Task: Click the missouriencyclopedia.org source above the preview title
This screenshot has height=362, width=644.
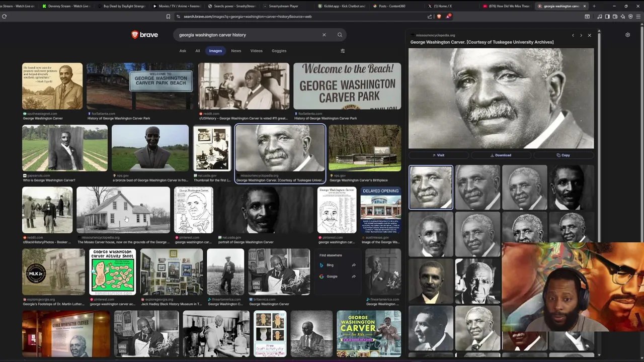Action: pyautogui.click(x=436, y=35)
